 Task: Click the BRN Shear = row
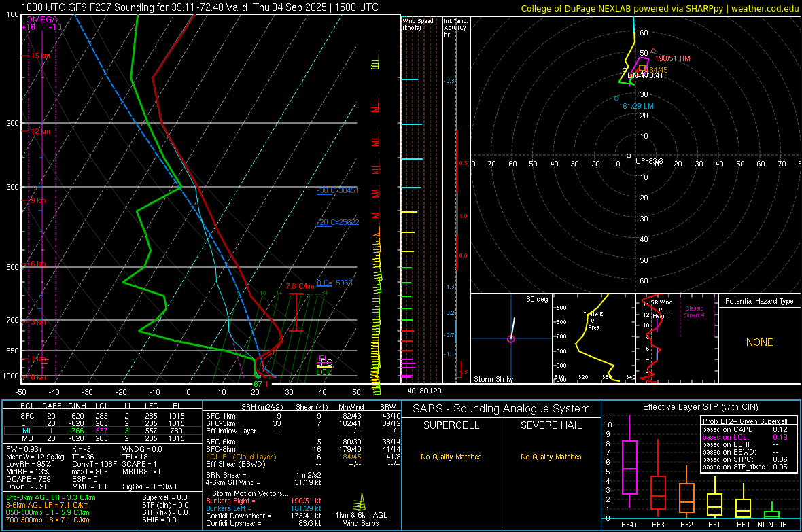[264, 475]
